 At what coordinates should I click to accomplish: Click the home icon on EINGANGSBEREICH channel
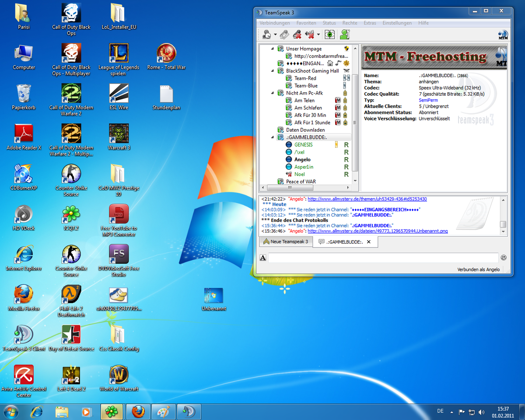(x=330, y=63)
